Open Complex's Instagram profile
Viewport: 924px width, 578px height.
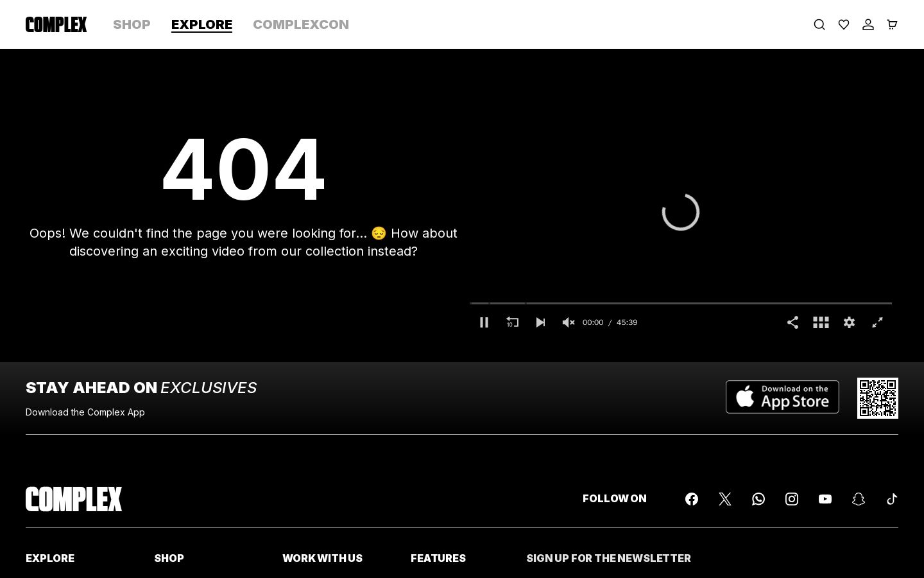point(792,499)
